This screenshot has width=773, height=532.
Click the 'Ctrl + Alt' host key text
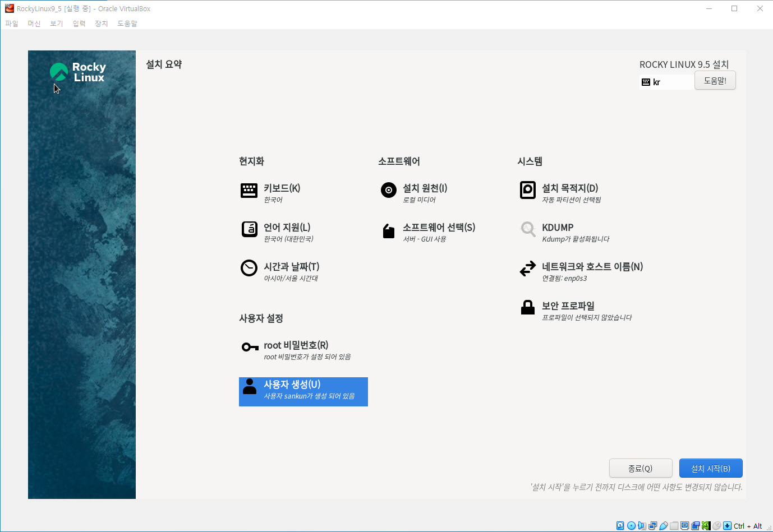[748, 526]
